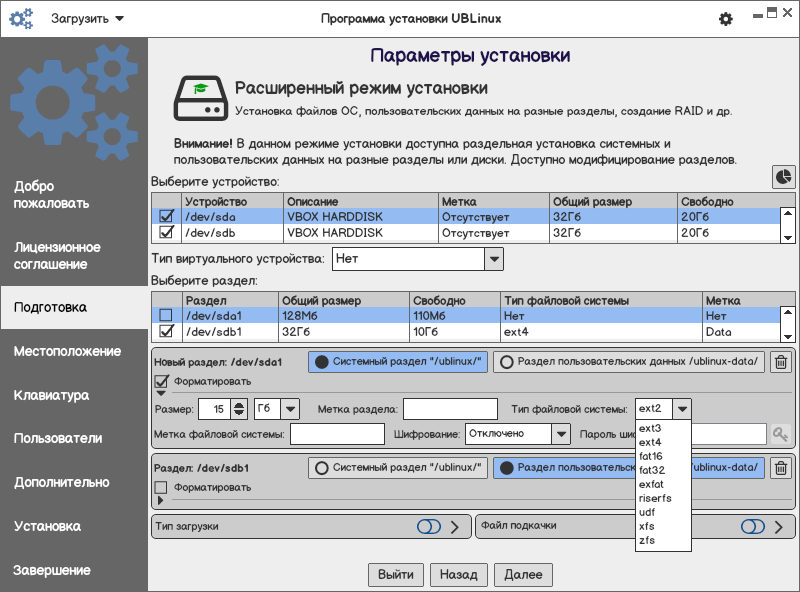
Task: Click the partition label text field
Action: pyautogui.click(x=450, y=408)
